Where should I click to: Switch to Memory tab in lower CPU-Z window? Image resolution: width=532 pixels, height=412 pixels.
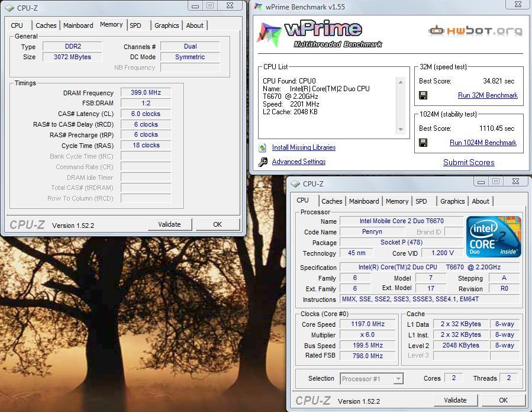point(397,201)
